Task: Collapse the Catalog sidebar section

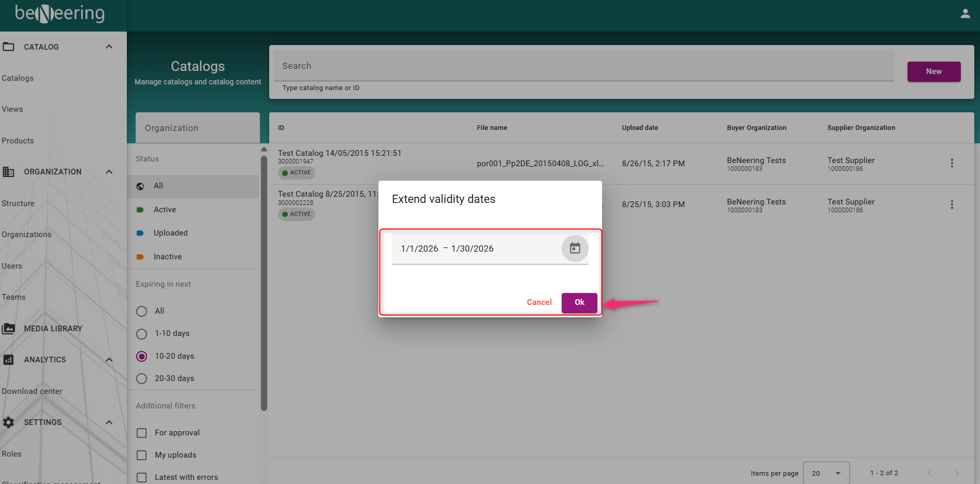Action: [109, 47]
